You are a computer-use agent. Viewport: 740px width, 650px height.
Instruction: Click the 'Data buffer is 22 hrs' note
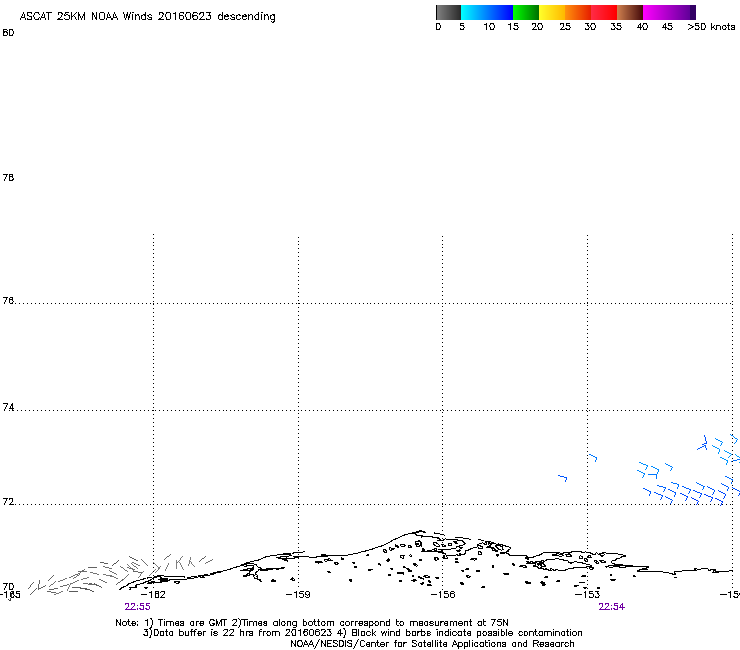pyautogui.click(x=362, y=633)
